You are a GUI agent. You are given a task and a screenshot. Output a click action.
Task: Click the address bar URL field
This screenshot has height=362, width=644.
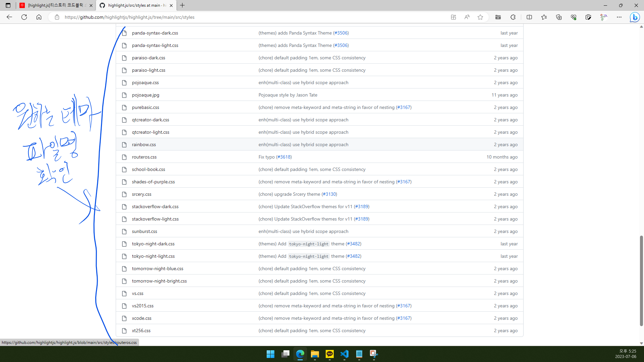[255, 17]
